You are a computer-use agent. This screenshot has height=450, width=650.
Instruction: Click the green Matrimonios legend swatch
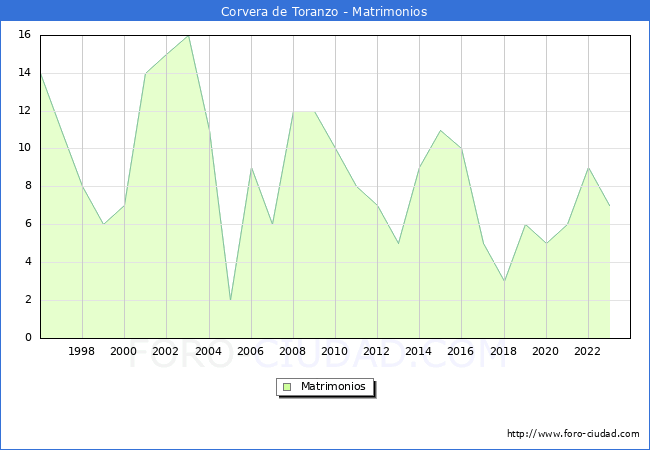point(287,387)
